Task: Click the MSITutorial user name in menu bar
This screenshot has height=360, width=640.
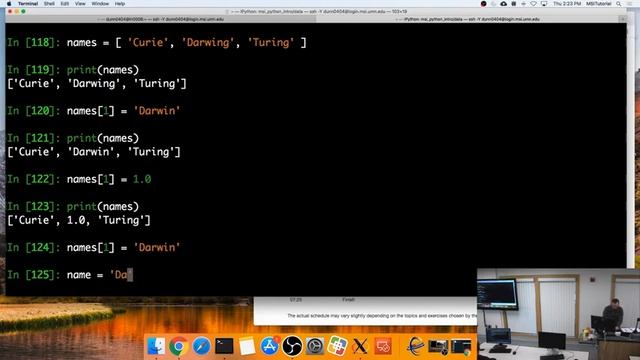Action: (598, 4)
